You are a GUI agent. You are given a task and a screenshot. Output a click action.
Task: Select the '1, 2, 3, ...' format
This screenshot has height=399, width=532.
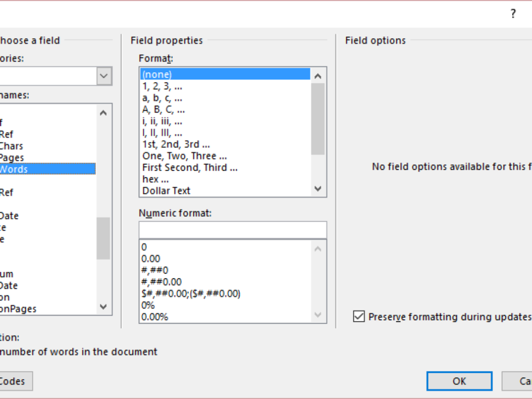coord(162,86)
